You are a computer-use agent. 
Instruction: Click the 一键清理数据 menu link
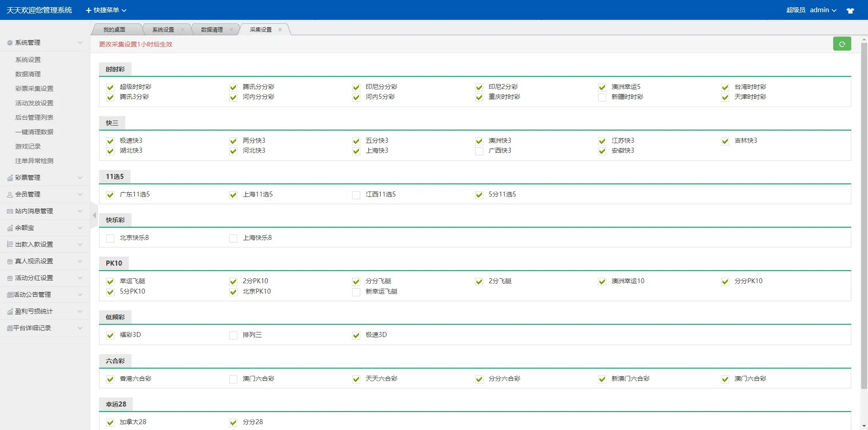(33, 132)
